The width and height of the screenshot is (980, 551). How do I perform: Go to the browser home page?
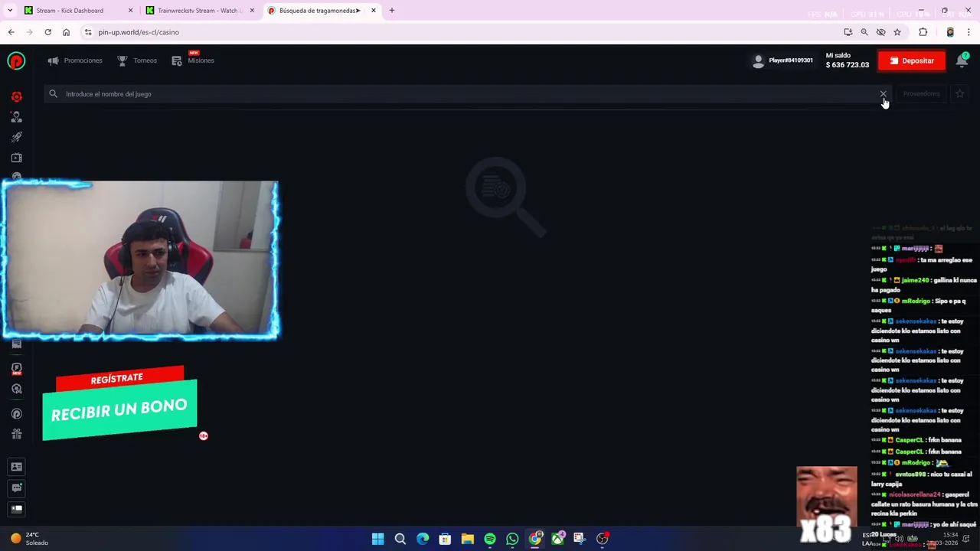click(66, 32)
